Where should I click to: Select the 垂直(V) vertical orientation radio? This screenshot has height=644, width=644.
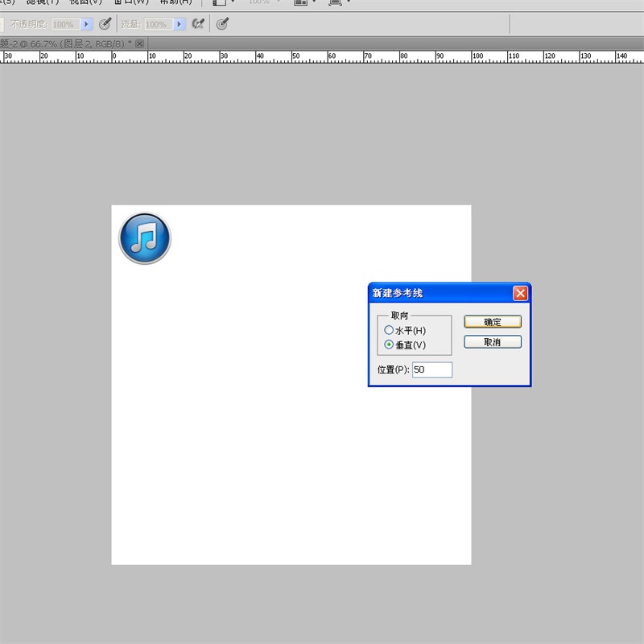click(x=390, y=345)
